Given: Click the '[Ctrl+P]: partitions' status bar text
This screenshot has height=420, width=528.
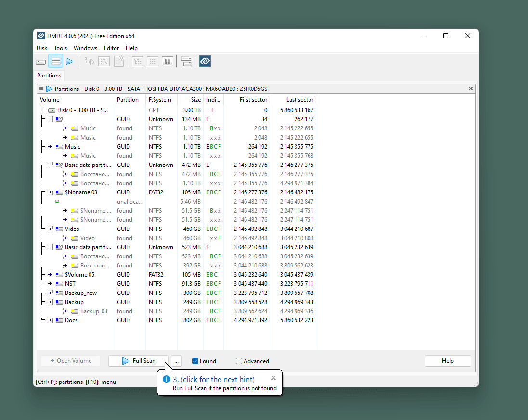Looking at the screenshot, I should [59, 382].
